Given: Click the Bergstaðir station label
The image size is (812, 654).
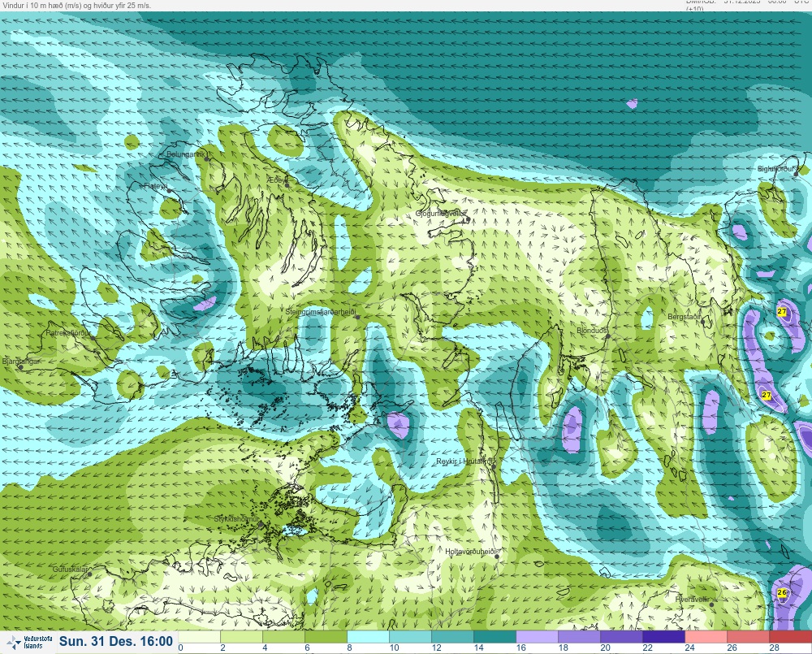Looking at the screenshot, I should pos(684,316).
